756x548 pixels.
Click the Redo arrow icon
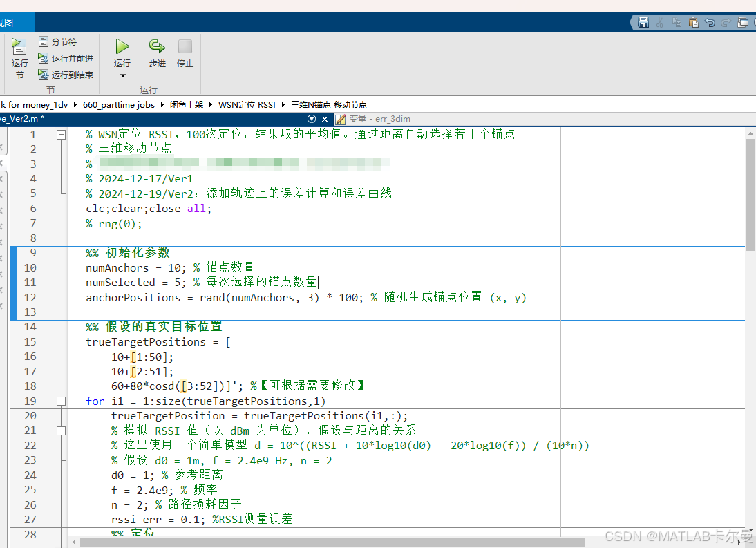726,22
